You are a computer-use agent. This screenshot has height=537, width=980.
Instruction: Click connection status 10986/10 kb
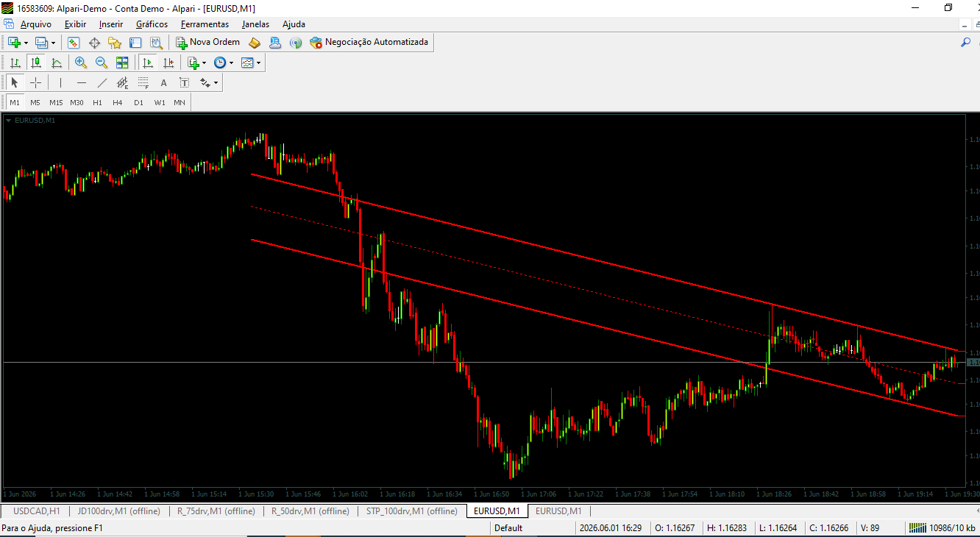[942, 528]
